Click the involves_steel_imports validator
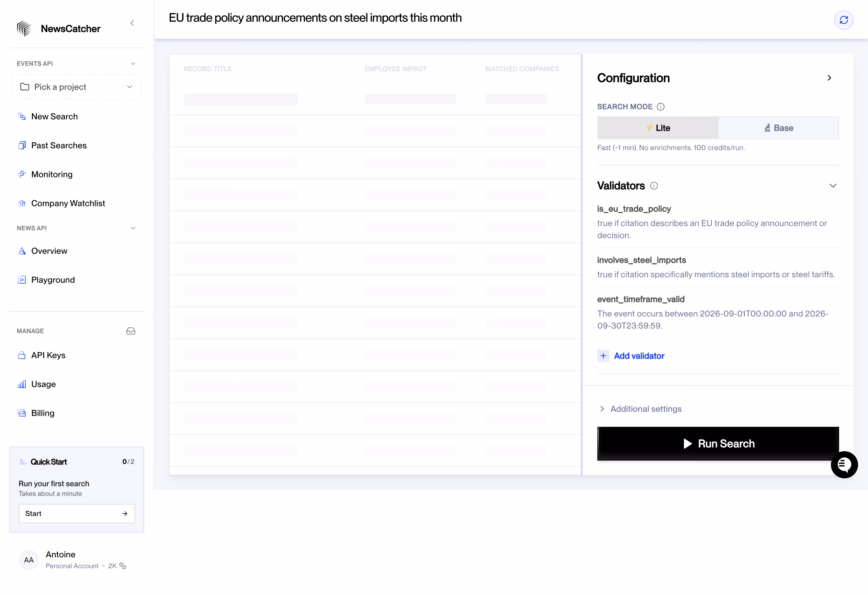The height and width of the screenshot is (595, 868). point(641,260)
